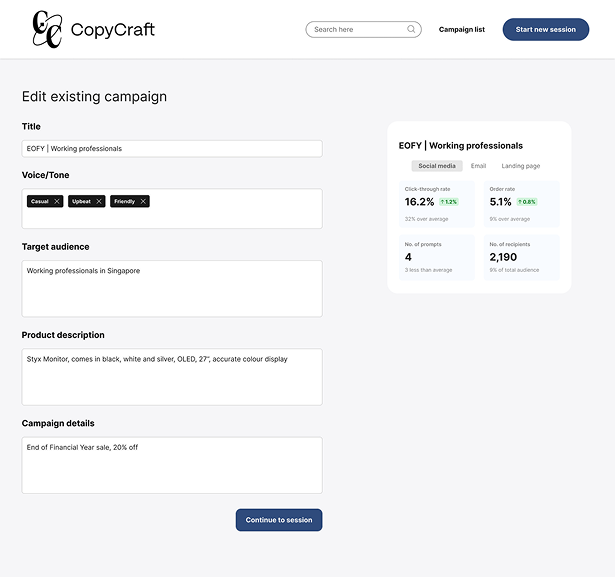Select the No. of recipients card
The height and width of the screenshot is (577, 615).
coord(521,257)
